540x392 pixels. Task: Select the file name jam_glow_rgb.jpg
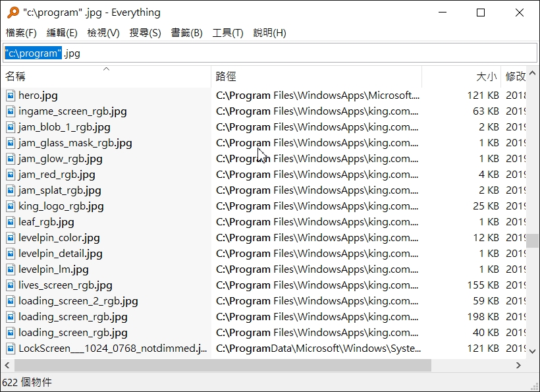point(61,159)
